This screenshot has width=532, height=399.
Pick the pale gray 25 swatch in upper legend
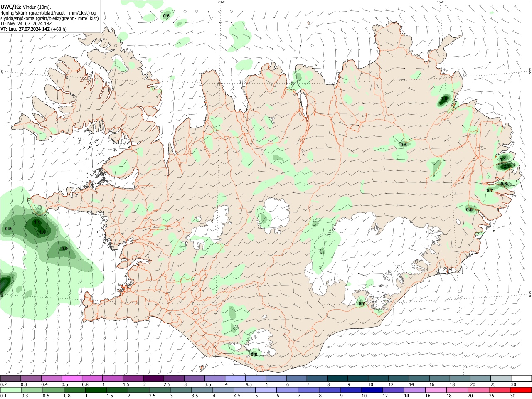501,378
